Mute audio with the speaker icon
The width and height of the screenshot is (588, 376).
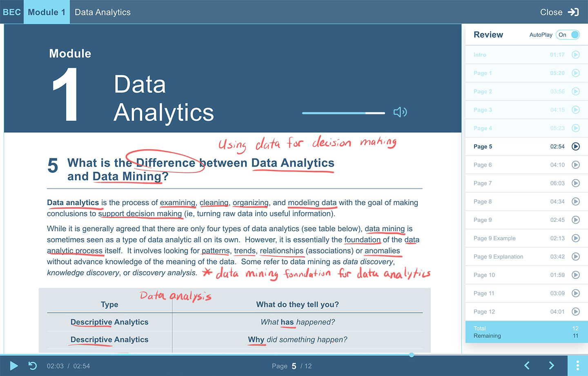pyautogui.click(x=400, y=112)
